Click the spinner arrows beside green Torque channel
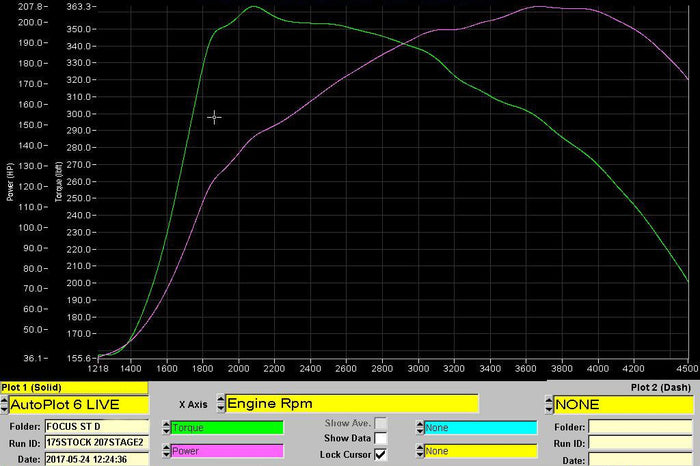Image resolution: width=700 pixels, height=466 pixels. (165, 428)
